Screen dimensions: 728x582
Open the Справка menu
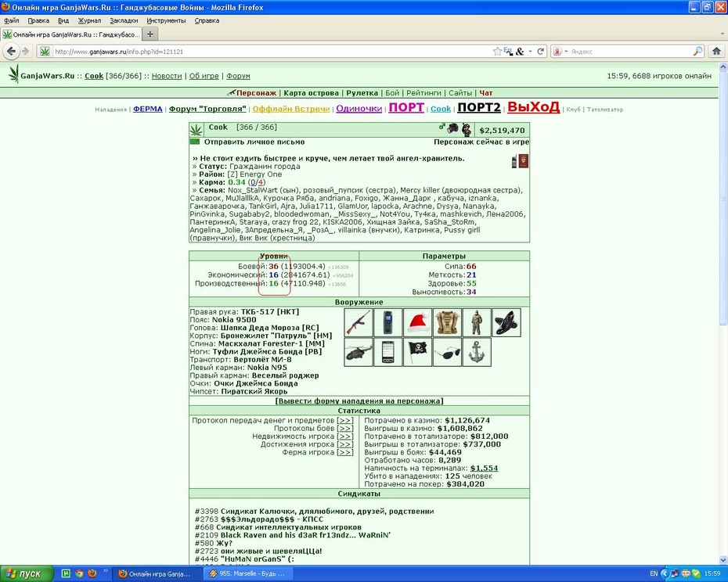207,20
